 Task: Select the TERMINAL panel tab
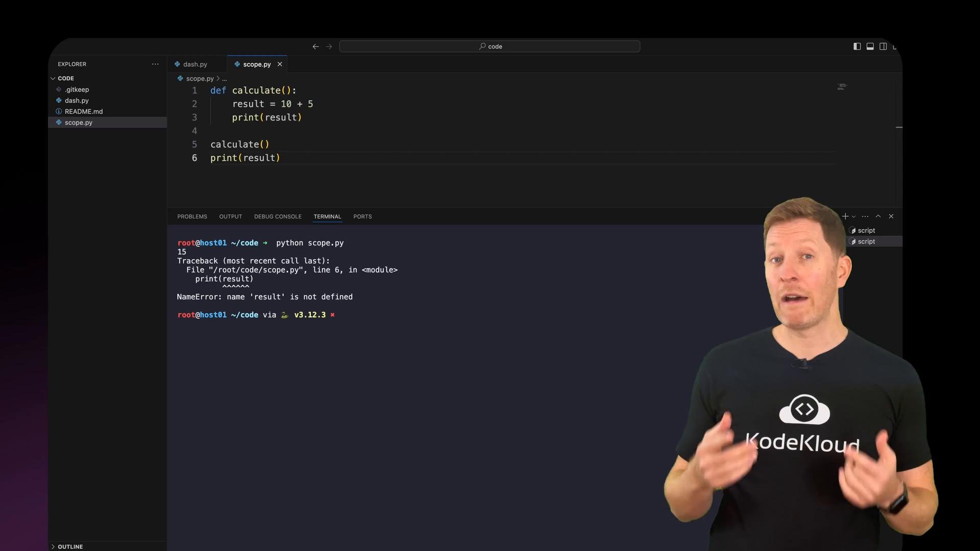tap(327, 217)
